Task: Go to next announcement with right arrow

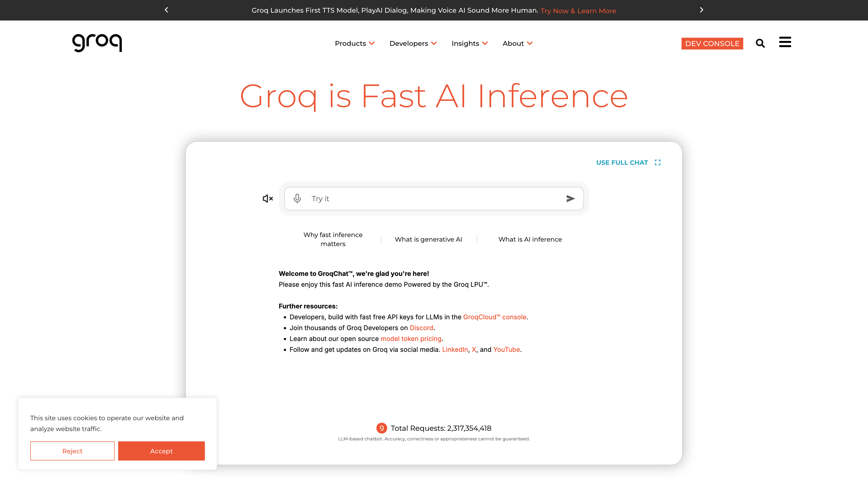Action: 702,10
